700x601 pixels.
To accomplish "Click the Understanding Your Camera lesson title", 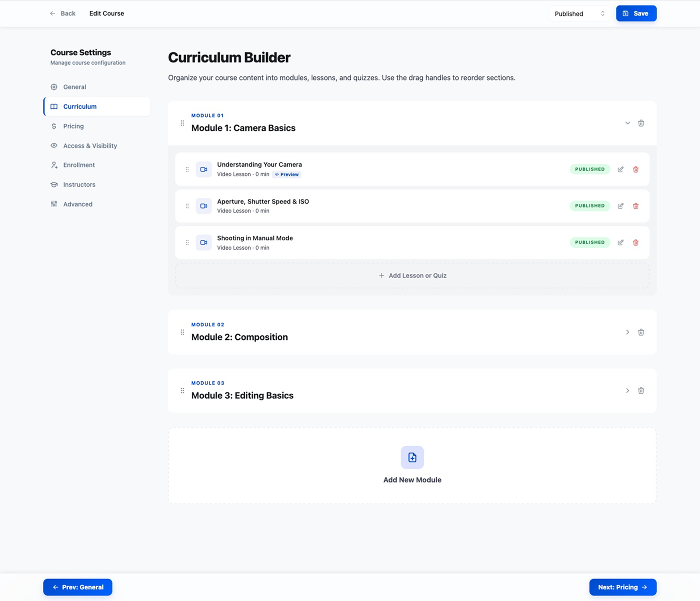I will pyautogui.click(x=259, y=165).
